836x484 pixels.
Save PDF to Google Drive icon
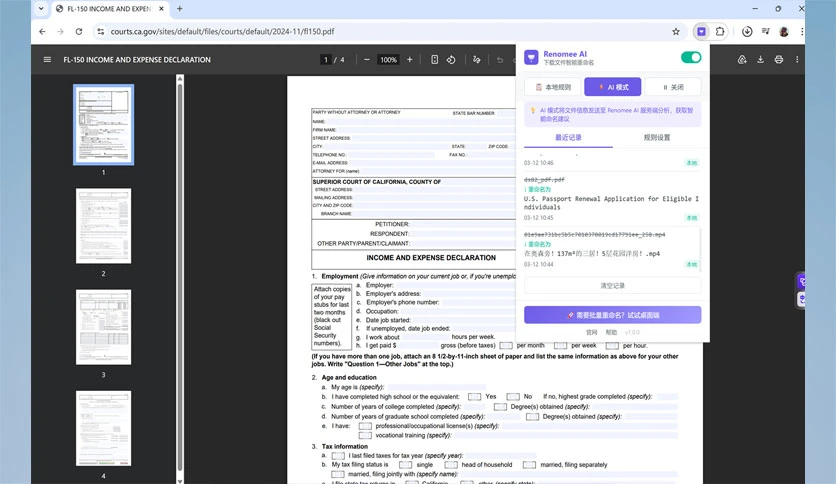point(742,60)
